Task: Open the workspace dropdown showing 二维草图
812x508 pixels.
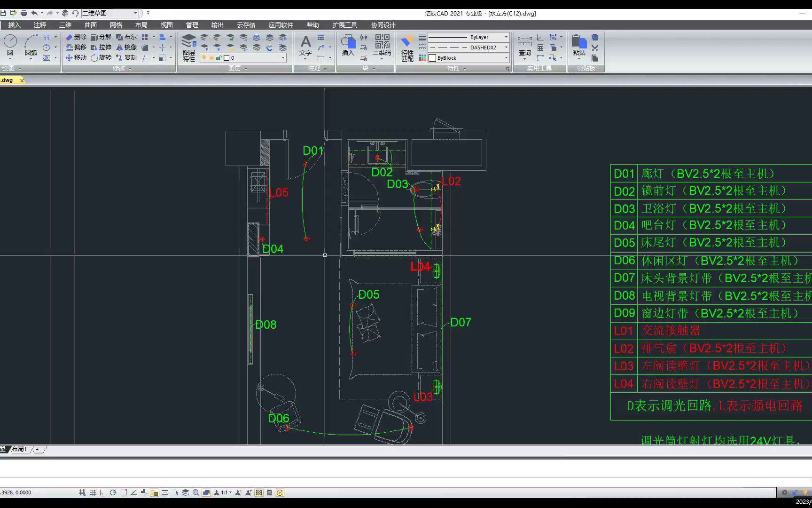Action: pos(110,13)
